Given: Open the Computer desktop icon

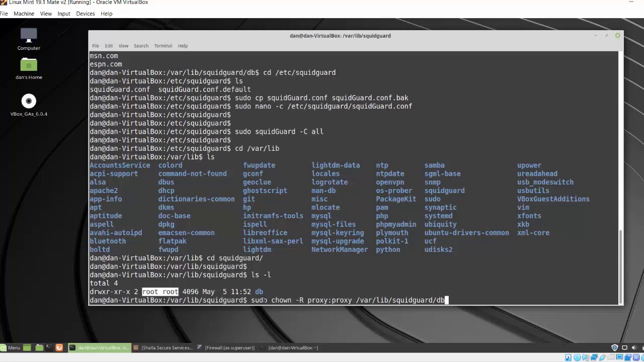Looking at the screenshot, I should pos(29,39).
